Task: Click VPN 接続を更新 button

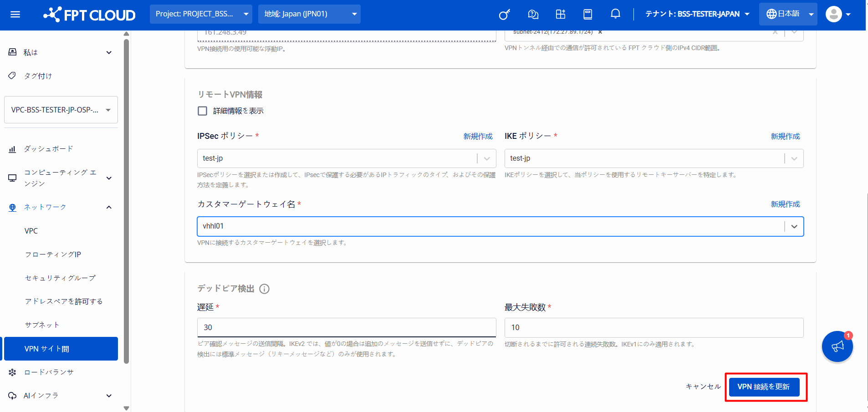Action: click(x=764, y=387)
